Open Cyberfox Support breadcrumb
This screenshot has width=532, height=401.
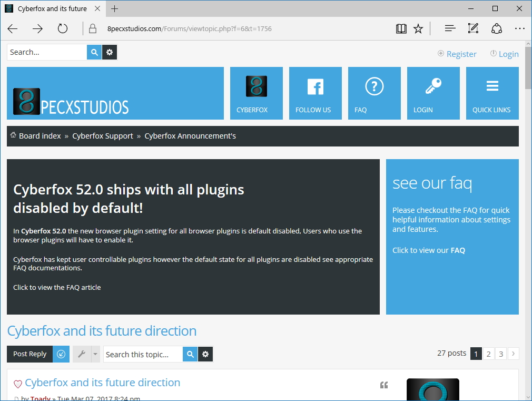pos(103,136)
